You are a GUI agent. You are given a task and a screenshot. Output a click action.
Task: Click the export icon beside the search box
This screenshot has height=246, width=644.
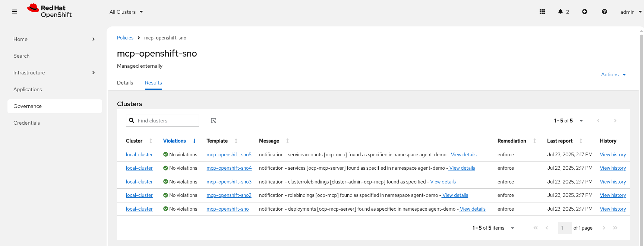[x=214, y=121]
